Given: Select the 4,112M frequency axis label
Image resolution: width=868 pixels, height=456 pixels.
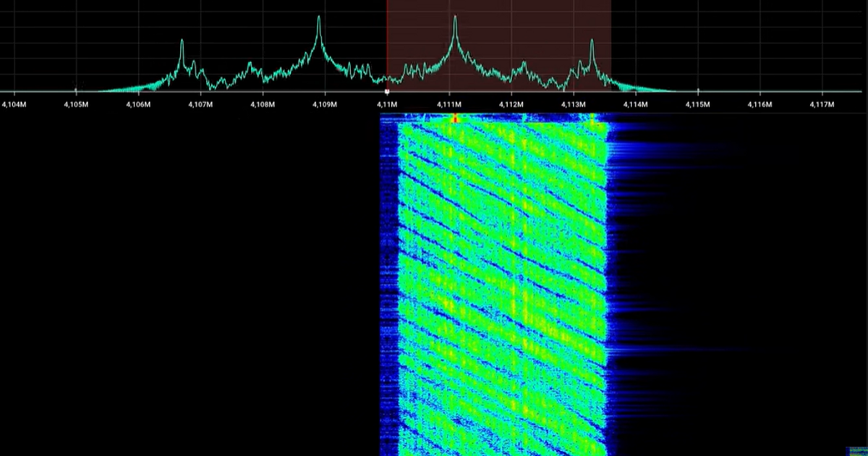Looking at the screenshot, I should point(512,105).
